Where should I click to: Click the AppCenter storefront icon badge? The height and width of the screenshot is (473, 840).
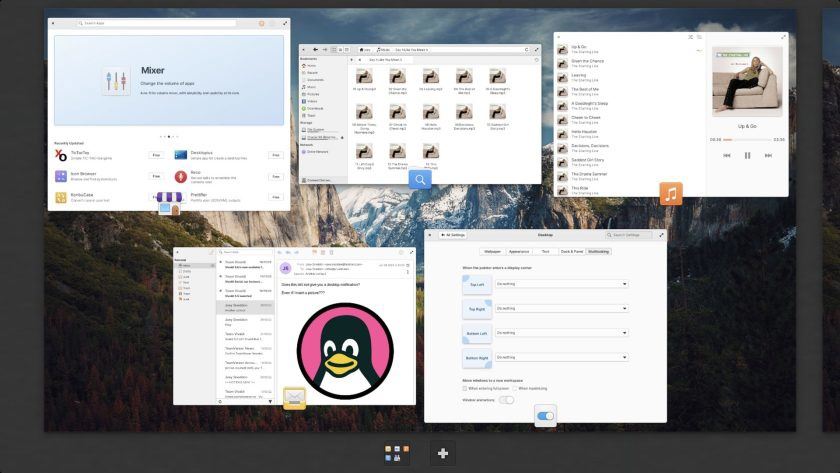click(169, 204)
